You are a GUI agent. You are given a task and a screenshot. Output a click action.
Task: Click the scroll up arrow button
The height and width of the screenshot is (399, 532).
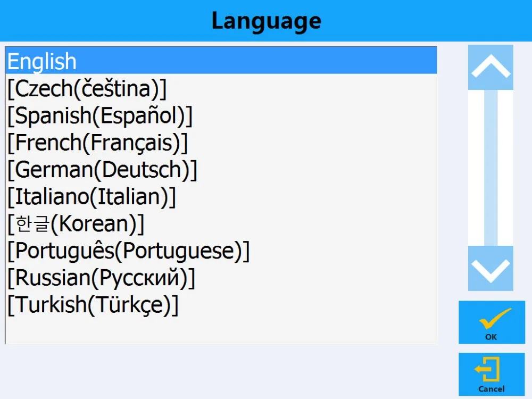pos(491,67)
